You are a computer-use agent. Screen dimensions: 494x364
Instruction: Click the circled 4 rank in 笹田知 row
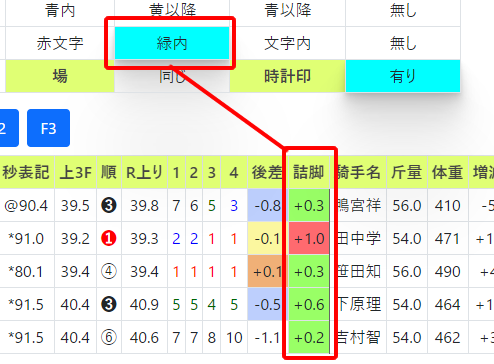[x=109, y=271]
